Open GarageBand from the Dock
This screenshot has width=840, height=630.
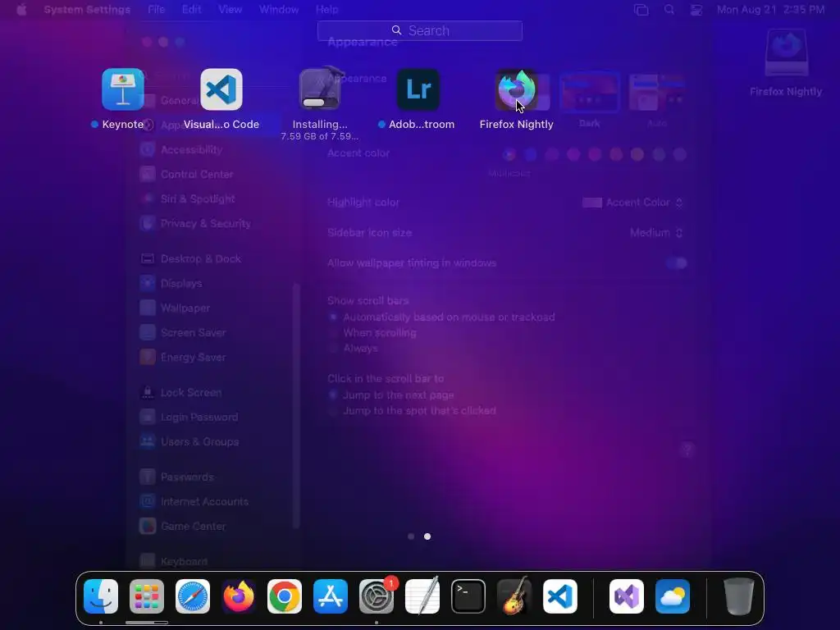click(x=514, y=596)
